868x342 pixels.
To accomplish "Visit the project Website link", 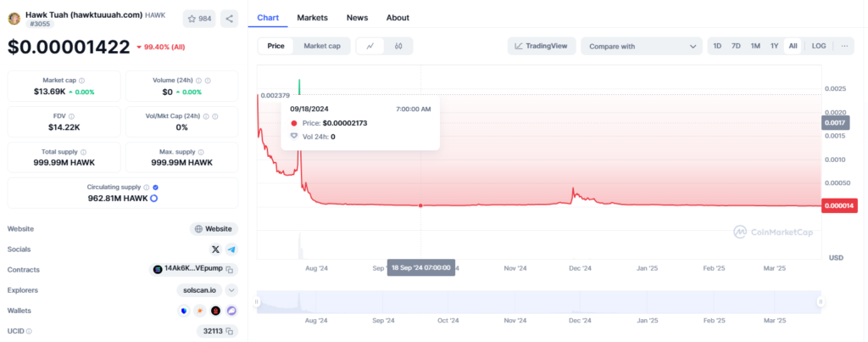I will tap(214, 229).
